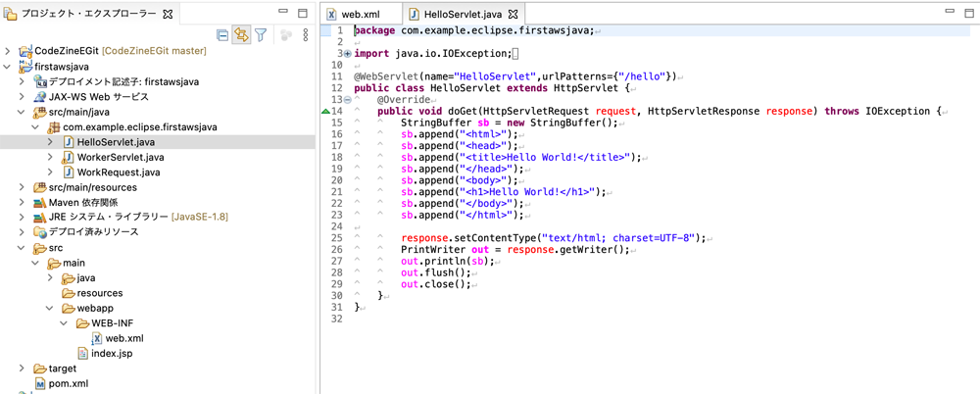Maximize the Project Explorer panel
This screenshot has height=394, width=980.
(303, 13)
